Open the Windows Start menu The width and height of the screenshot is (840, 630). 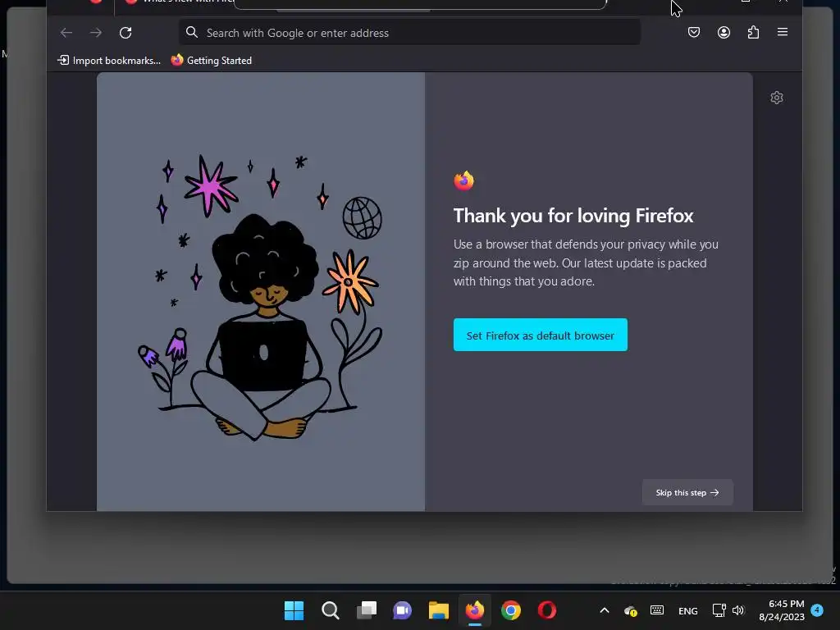294,610
